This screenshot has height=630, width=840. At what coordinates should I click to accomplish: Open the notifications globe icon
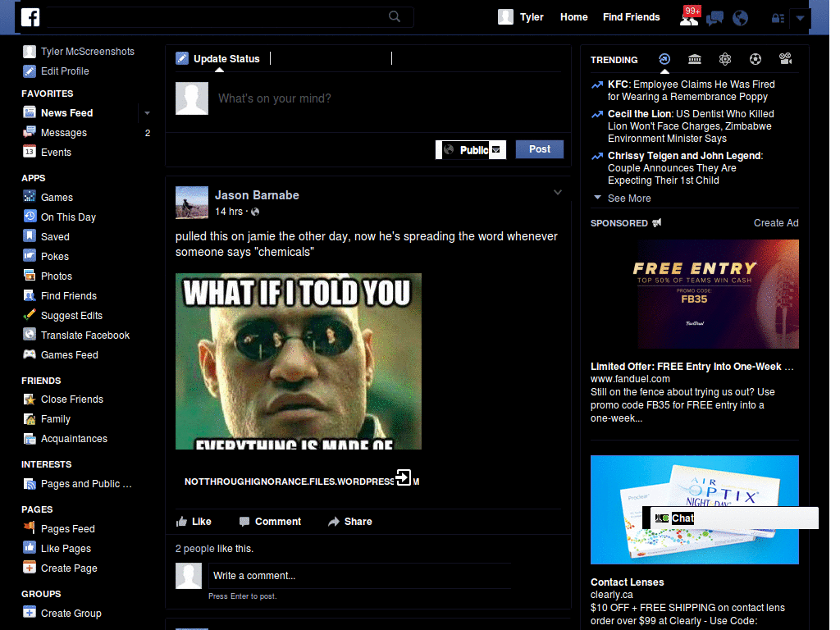[741, 18]
